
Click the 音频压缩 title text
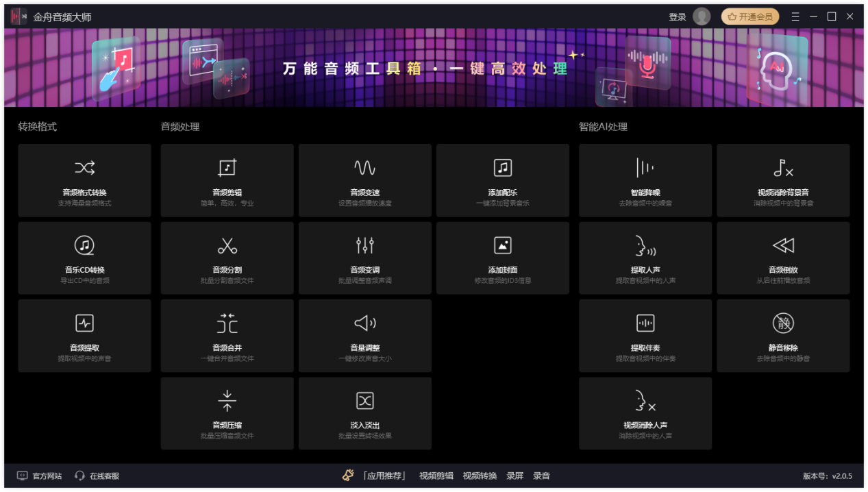click(x=227, y=426)
